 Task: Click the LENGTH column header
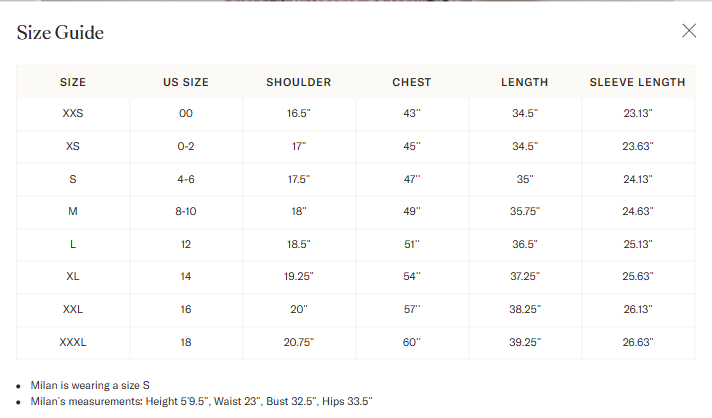pos(524,82)
